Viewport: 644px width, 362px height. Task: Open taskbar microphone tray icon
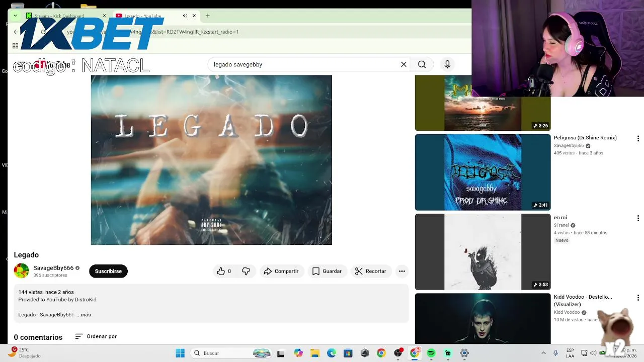coord(556,353)
